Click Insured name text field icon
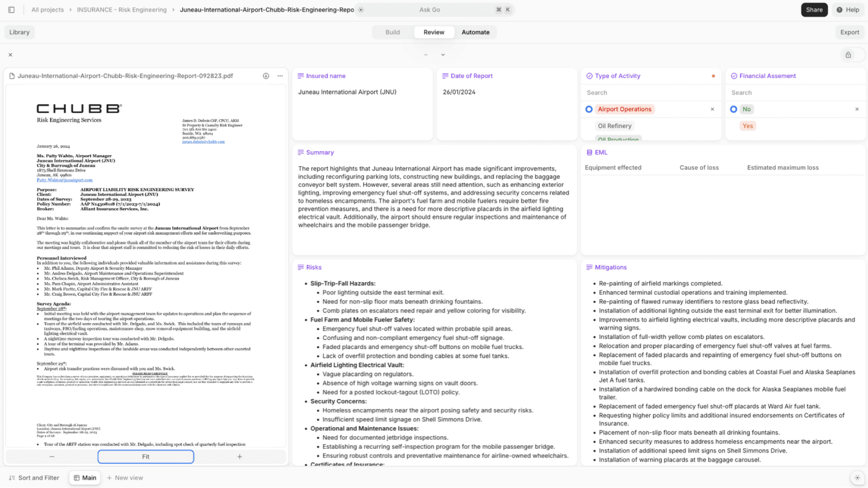The height and width of the screenshot is (488, 868). click(301, 76)
